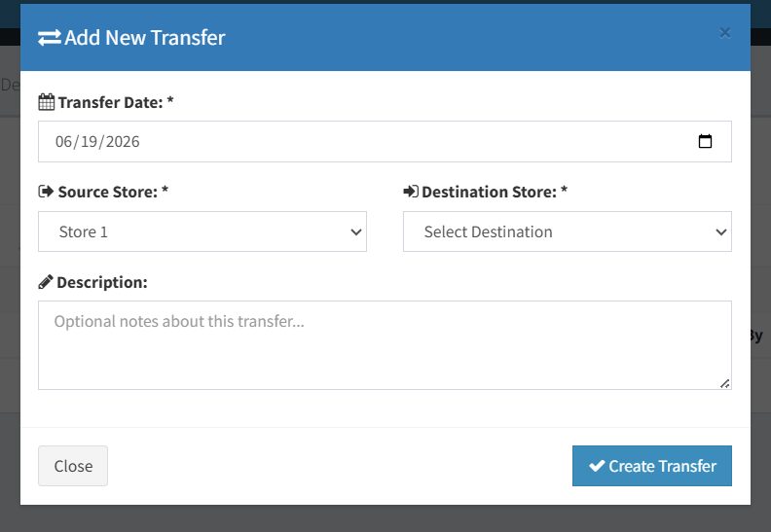Click the Destination Store enter-arrow icon
Screen dimensions: 771x532
411,192
